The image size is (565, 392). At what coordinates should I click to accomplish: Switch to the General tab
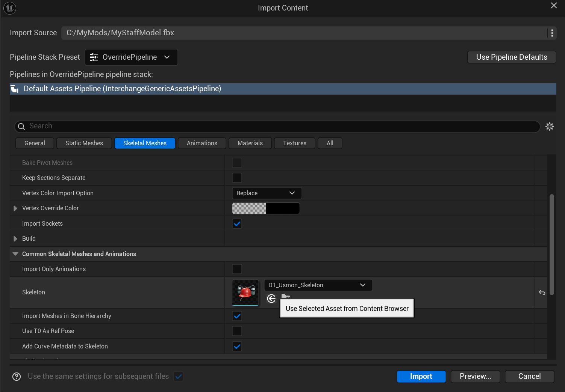click(35, 143)
